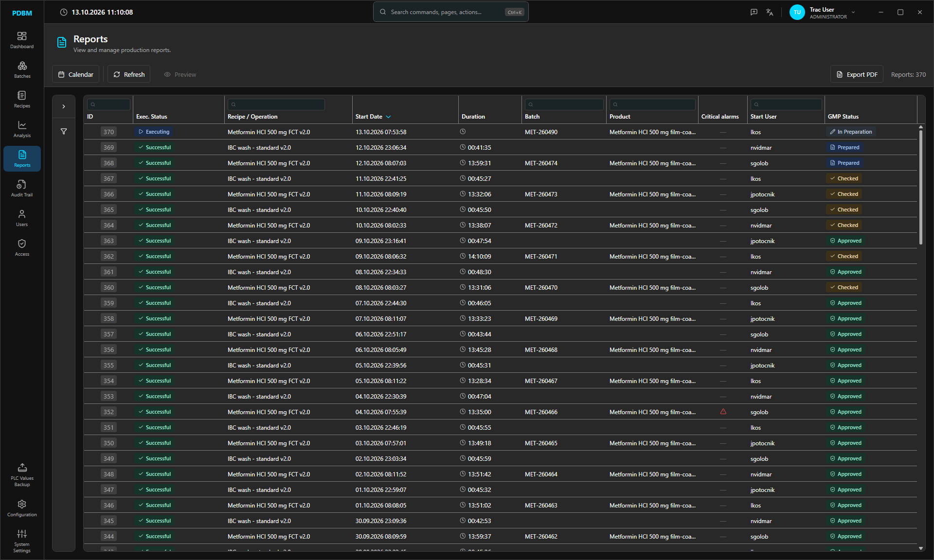Toggle Start Date sort arrow
Image resolution: width=934 pixels, height=560 pixels.
(388, 117)
